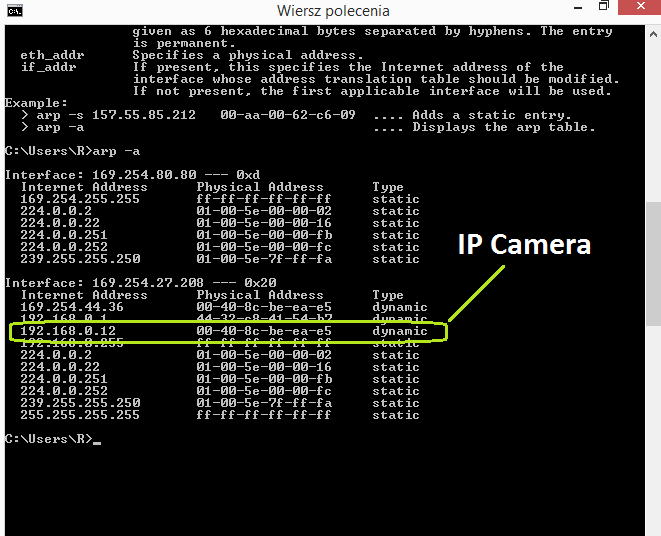Open the command prompt system menu icon
Viewport: 661px width, 536px height.
pos(14,11)
